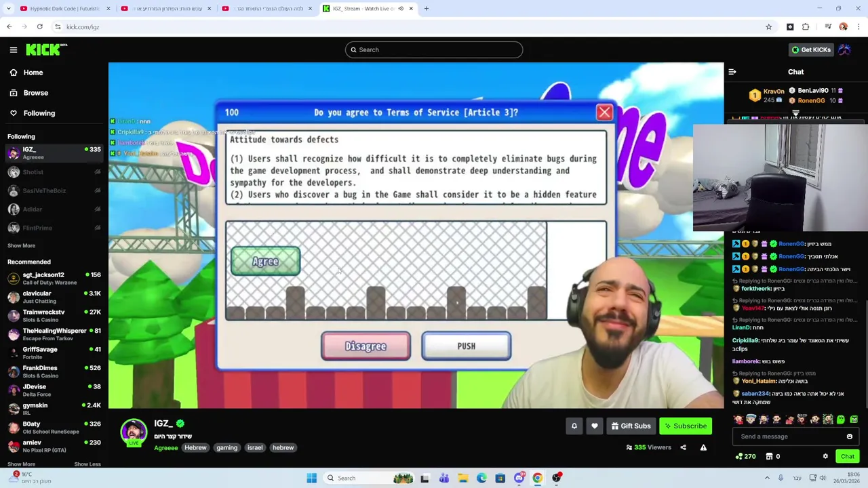Image resolution: width=868 pixels, height=488 pixels.
Task: Open Chrome from the taskbar
Action: tap(537, 478)
